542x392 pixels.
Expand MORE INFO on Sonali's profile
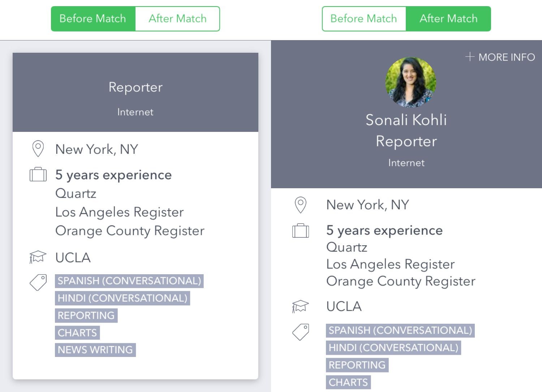[500, 57]
